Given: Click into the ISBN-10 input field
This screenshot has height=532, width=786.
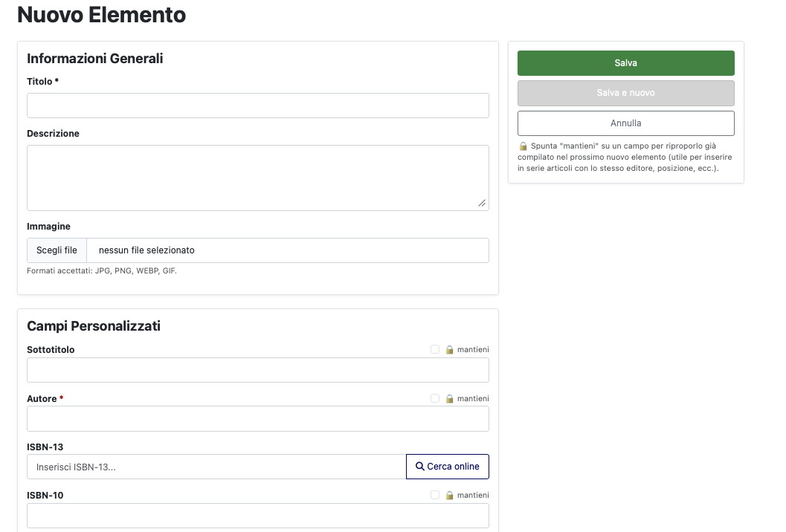Looking at the screenshot, I should click(257, 516).
